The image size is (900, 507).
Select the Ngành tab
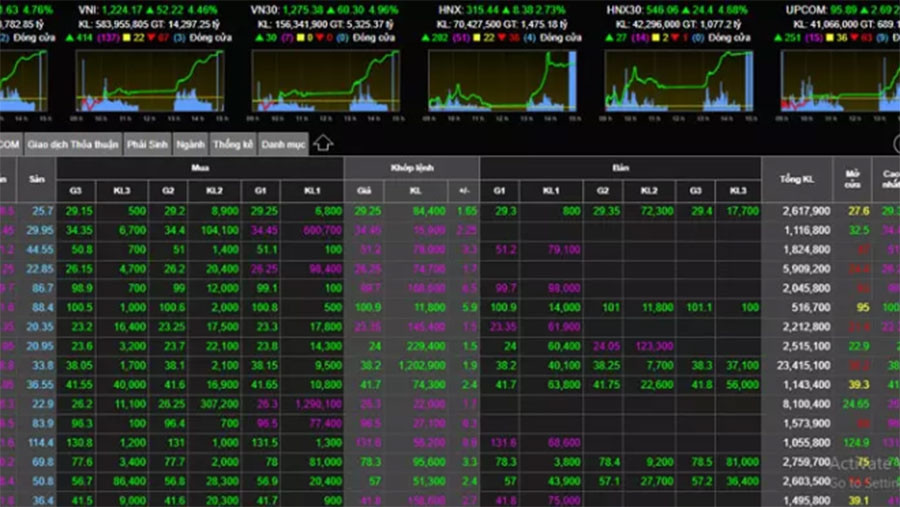pyautogui.click(x=190, y=144)
